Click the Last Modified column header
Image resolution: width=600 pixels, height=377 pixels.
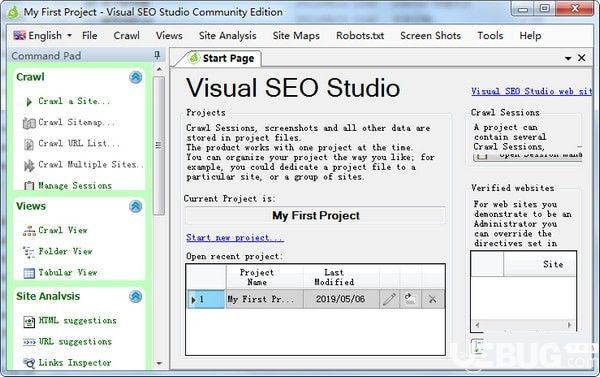click(341, 277)
